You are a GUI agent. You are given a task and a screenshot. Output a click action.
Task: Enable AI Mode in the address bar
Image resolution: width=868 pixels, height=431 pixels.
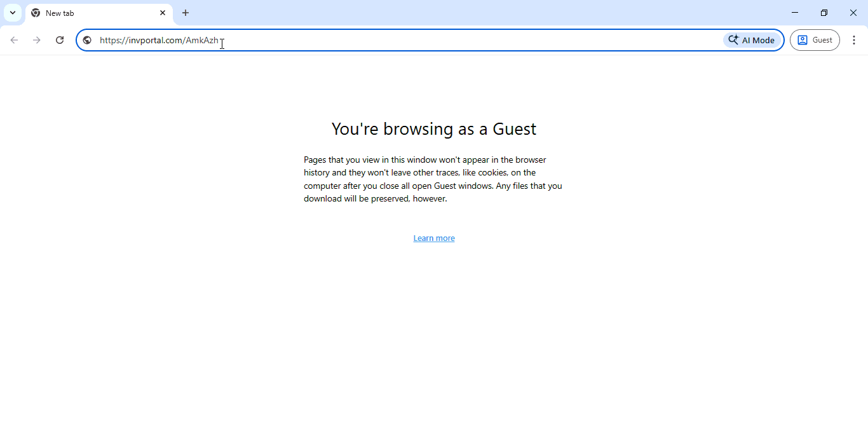coord(752,40)
